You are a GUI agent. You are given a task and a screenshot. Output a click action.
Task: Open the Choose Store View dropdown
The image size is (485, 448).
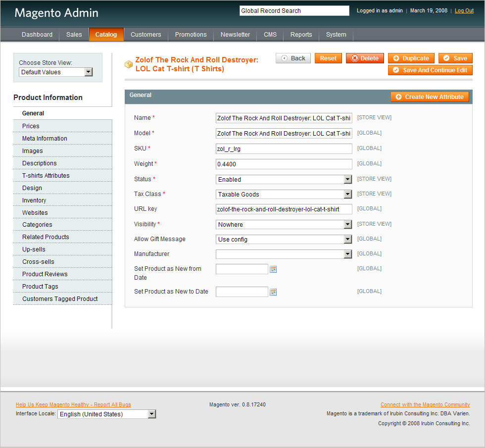point(56,72)
